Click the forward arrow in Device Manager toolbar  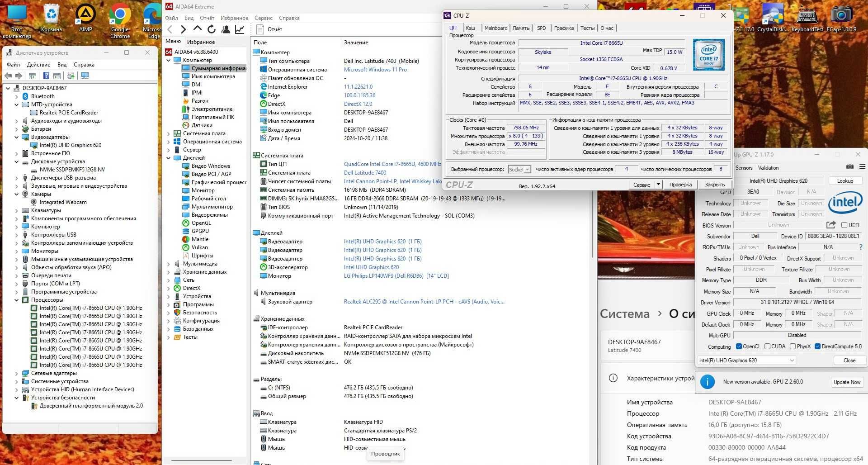tap(19, 76)
